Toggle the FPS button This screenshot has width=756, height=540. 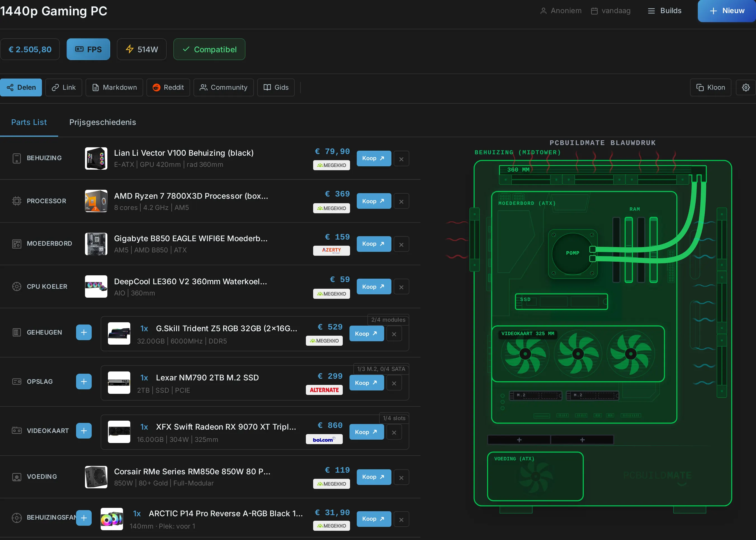[88, 49]
